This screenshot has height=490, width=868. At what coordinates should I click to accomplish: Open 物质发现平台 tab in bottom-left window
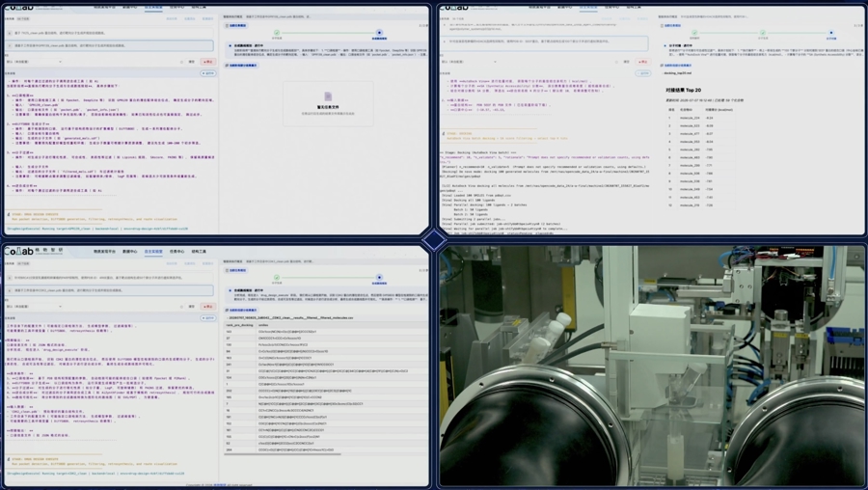(x=104, y=252)
